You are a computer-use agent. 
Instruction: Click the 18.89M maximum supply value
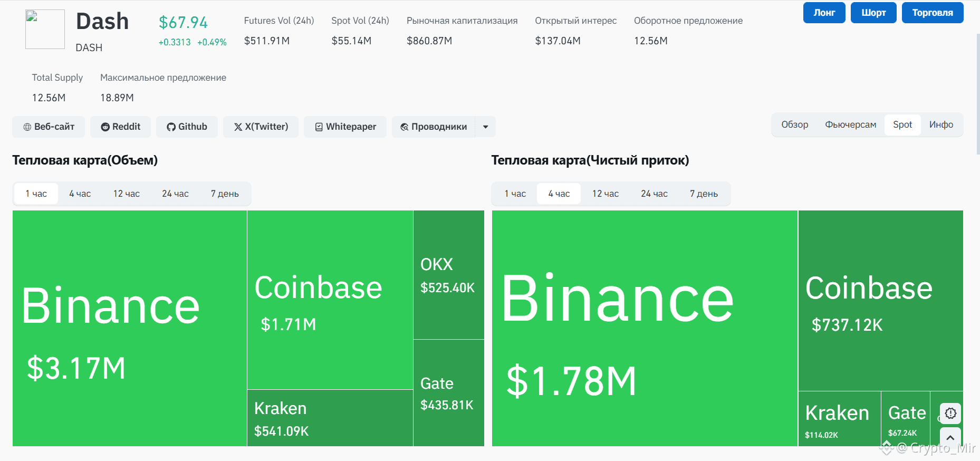[117, 98]
